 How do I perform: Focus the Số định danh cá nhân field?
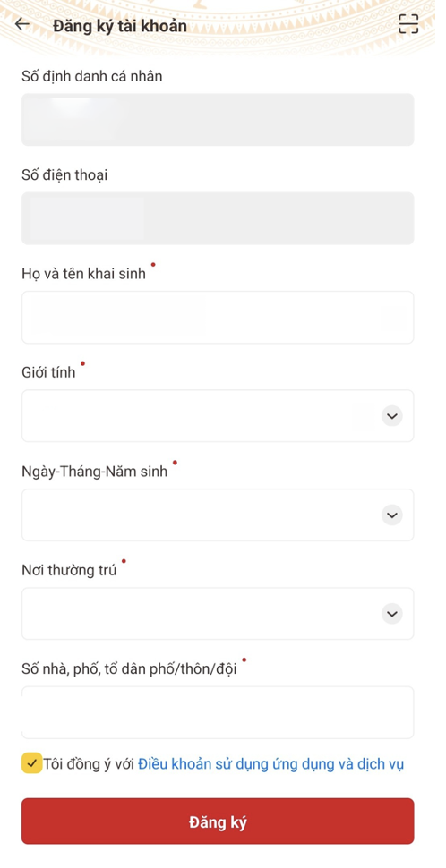click(x=218, y=120)
